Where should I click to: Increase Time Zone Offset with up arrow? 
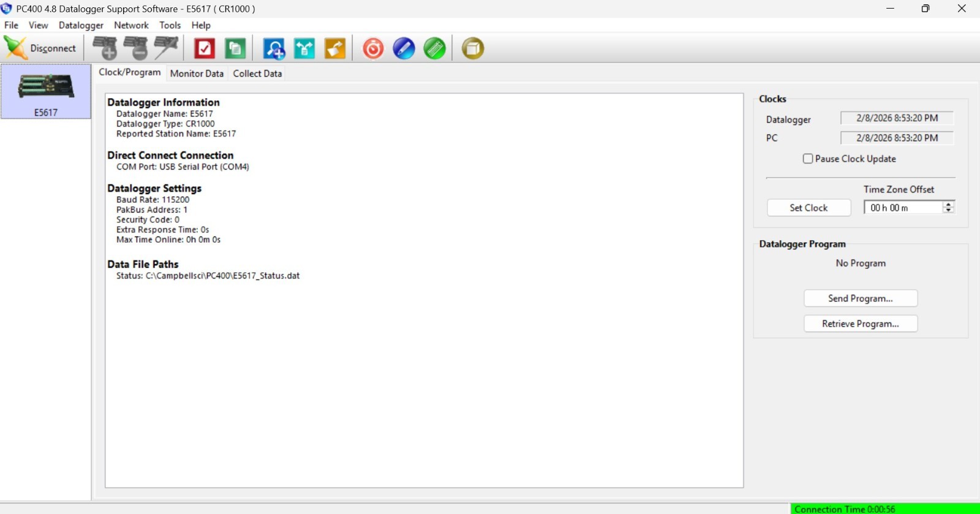948,205
